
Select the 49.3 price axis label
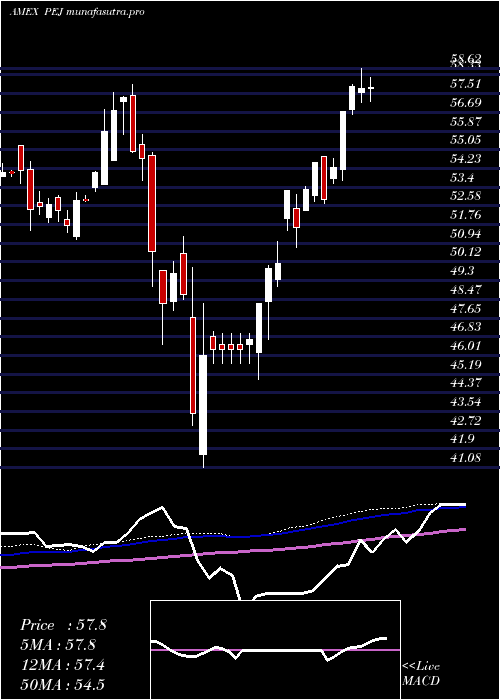463,271
